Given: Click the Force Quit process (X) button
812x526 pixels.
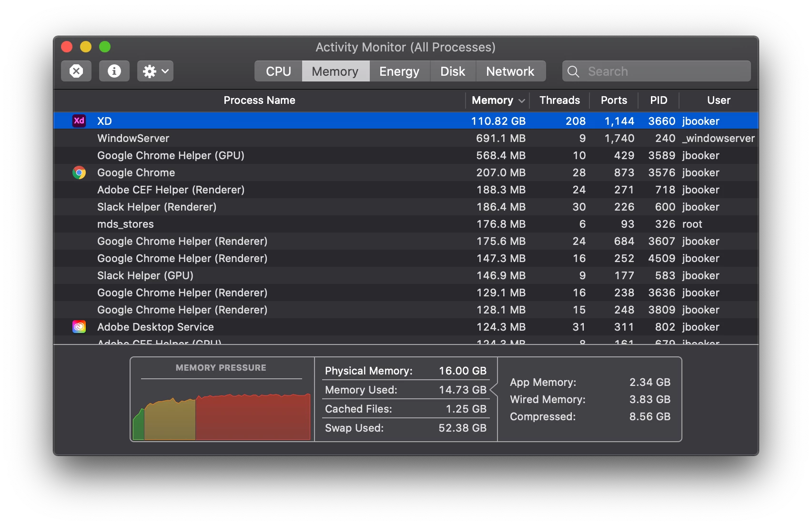Looking at the screenshot, I should coord(76,71).
